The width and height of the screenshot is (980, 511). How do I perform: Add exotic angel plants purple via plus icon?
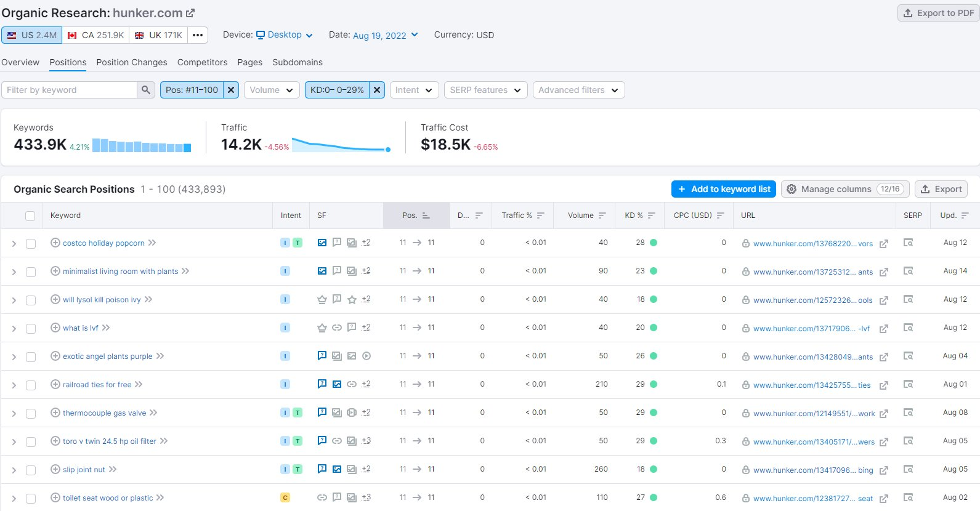55,356
